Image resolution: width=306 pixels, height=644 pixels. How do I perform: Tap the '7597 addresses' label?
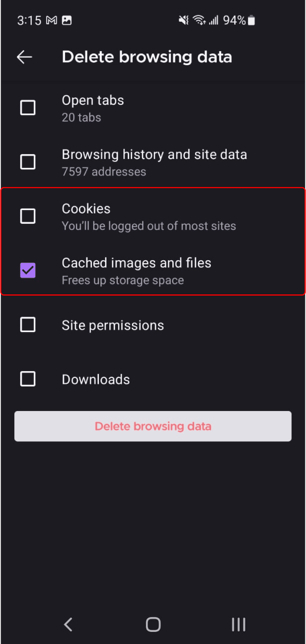[x=104, y=172]
